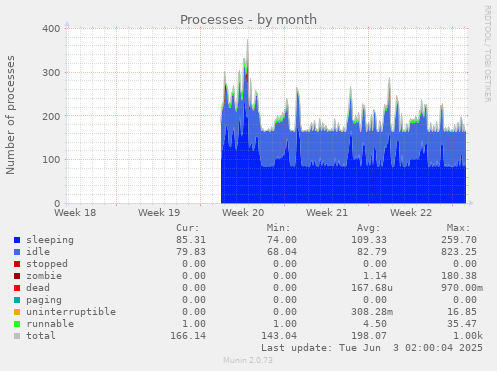
Task: Click the 300 y-axis tick label
Action: 51,73
